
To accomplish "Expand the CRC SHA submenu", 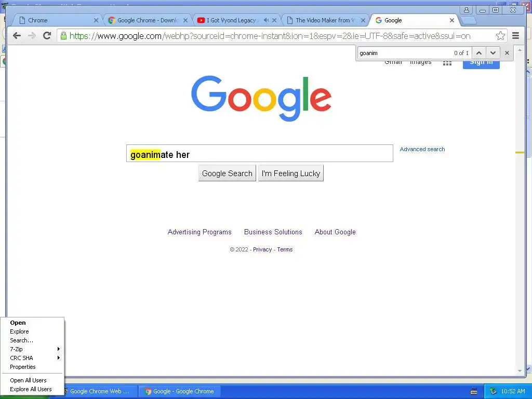I will coord(32,358).
